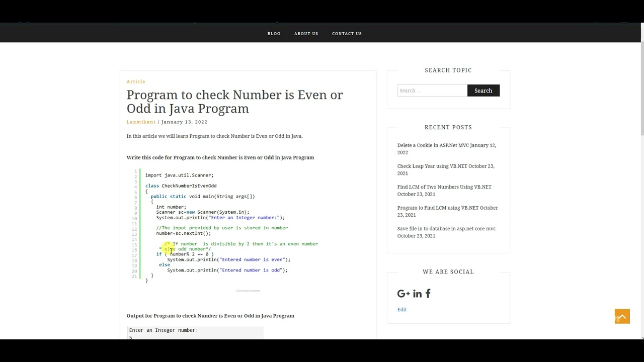Open post title Program to check Number is Even or Odd

[234, 102]
